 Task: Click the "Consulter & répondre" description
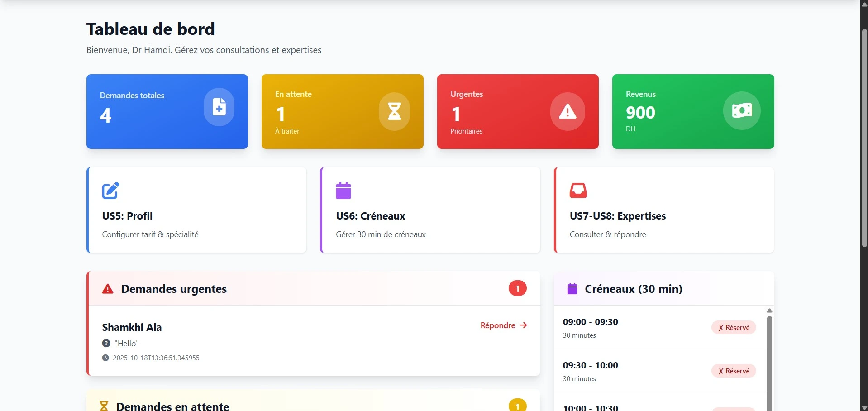point(608,234)
